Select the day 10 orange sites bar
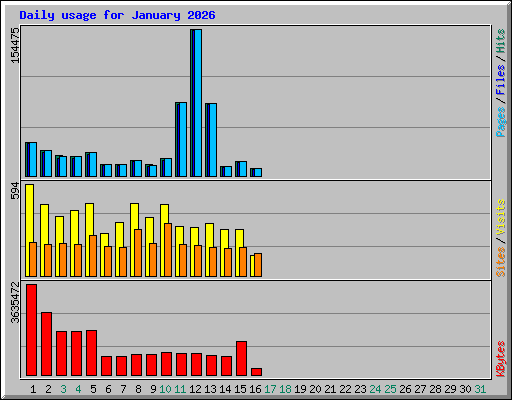Viewport: 512px width, 400px height. pos(168,250)
